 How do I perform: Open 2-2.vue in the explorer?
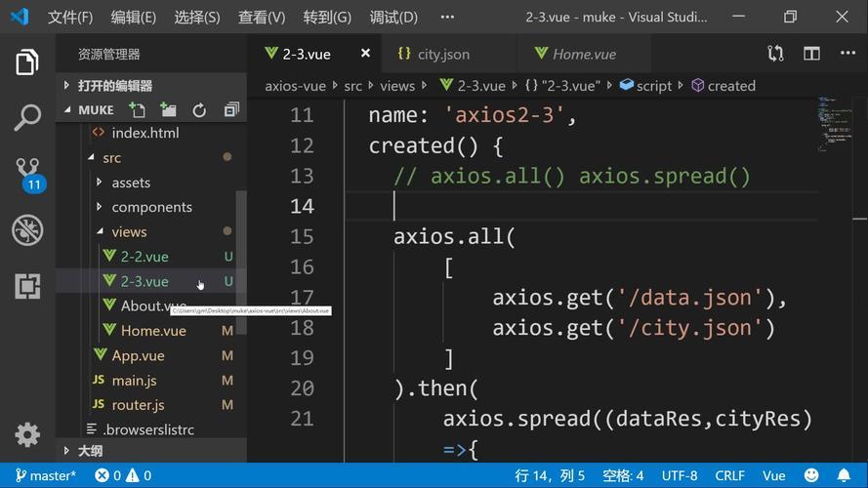pos(145,257)
